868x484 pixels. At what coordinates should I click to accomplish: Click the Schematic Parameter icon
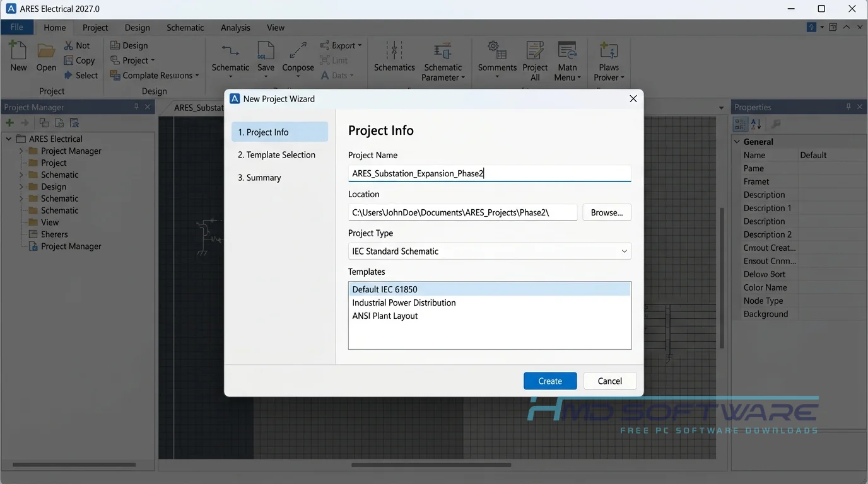tap(443, 51)
